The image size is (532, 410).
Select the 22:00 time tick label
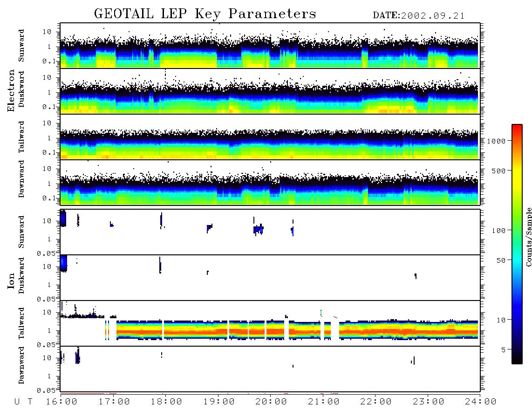(376, 402)
